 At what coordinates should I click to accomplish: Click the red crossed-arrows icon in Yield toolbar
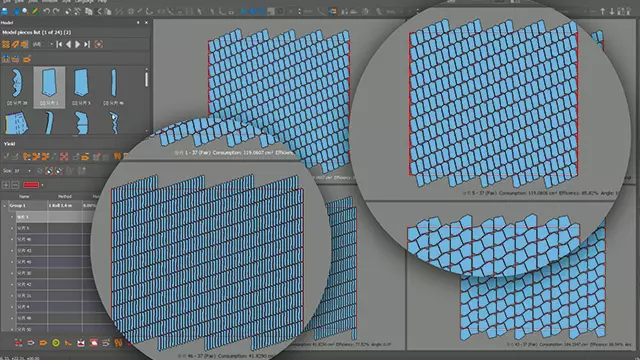pos(64,156)
